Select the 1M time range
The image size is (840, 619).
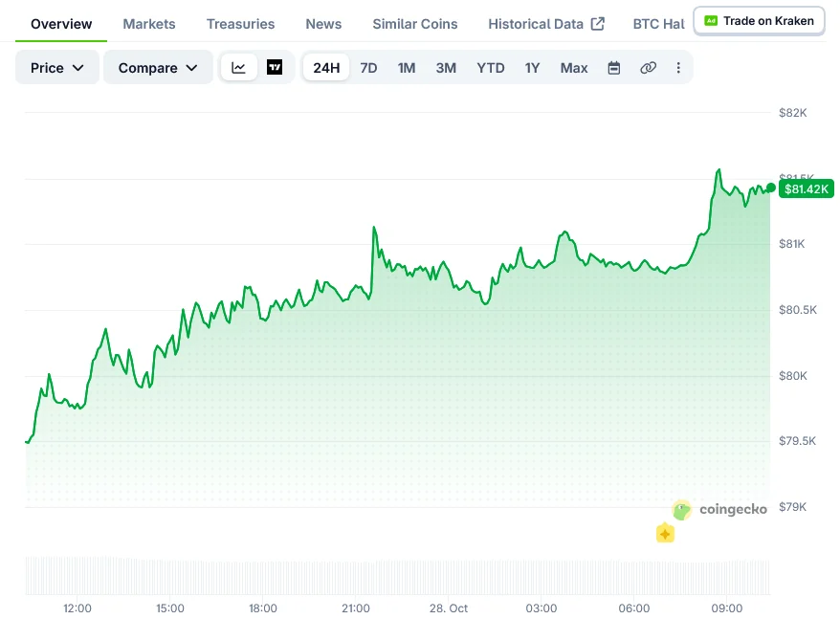(x=406, y=68)
